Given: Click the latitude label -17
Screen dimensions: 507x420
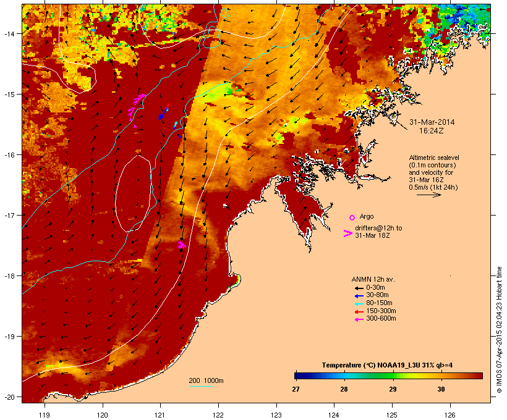Looking at the screenshot, I should coord(9,215).
